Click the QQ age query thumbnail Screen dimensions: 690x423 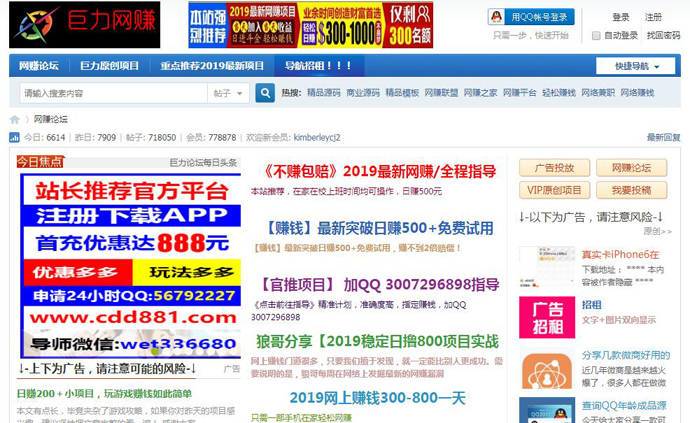pyautogui.click(x=546, y=410)
